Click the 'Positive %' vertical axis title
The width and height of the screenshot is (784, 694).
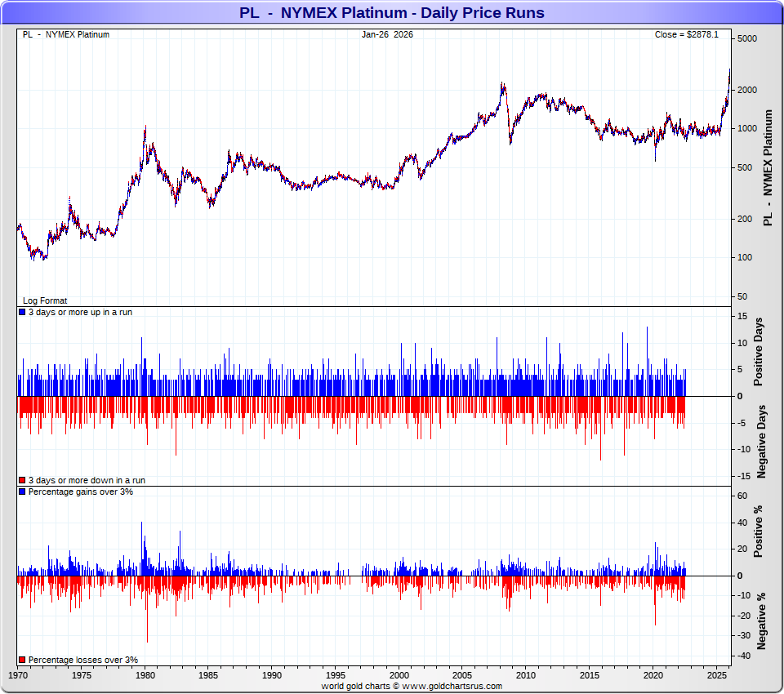coord(758,532)
